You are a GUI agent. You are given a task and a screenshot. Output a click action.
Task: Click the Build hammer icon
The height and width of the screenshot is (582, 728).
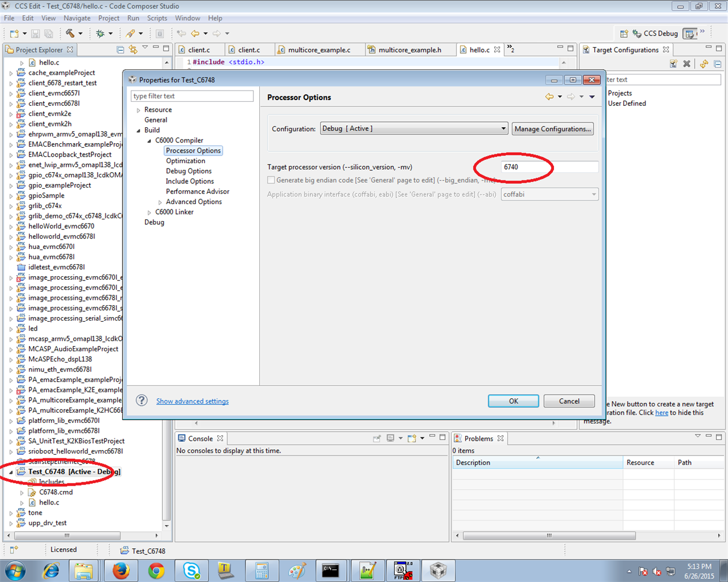[x=70, y=34]
